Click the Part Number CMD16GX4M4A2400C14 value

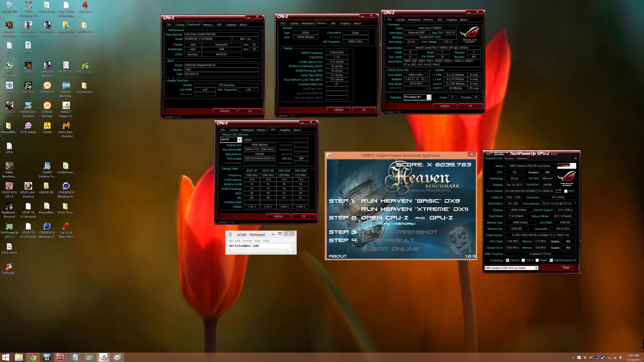(x=259, y=158)
